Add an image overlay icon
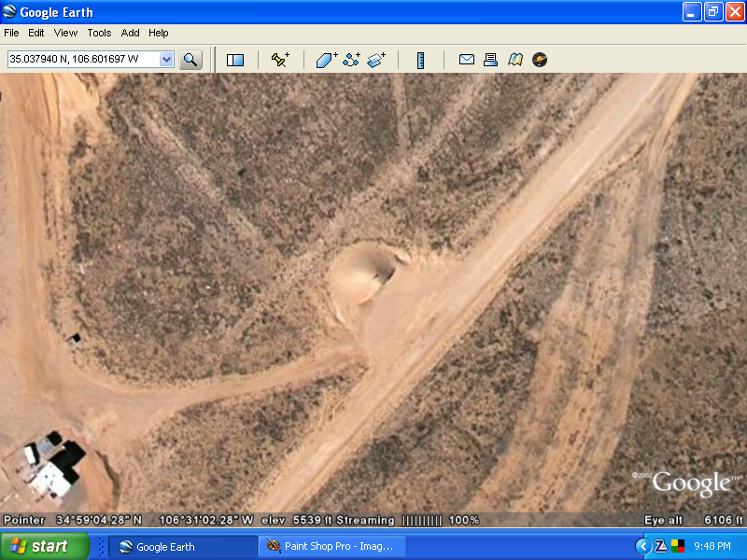Screen dimensions: 747x560 [376, 60]
